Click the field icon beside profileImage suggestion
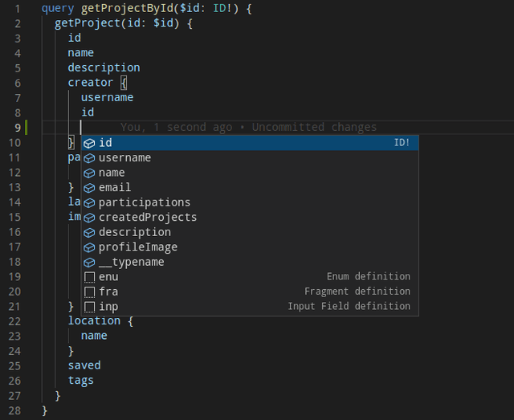Image resolution: width=514 pixels, height=420 pixels. (89, 247)
